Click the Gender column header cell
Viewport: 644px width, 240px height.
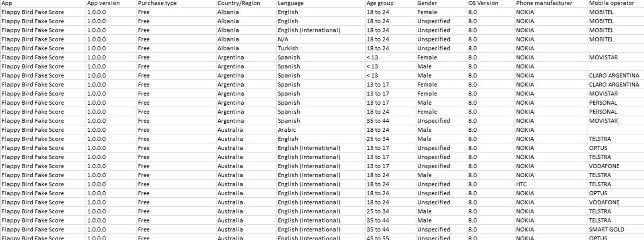click(x=441, y=3)
